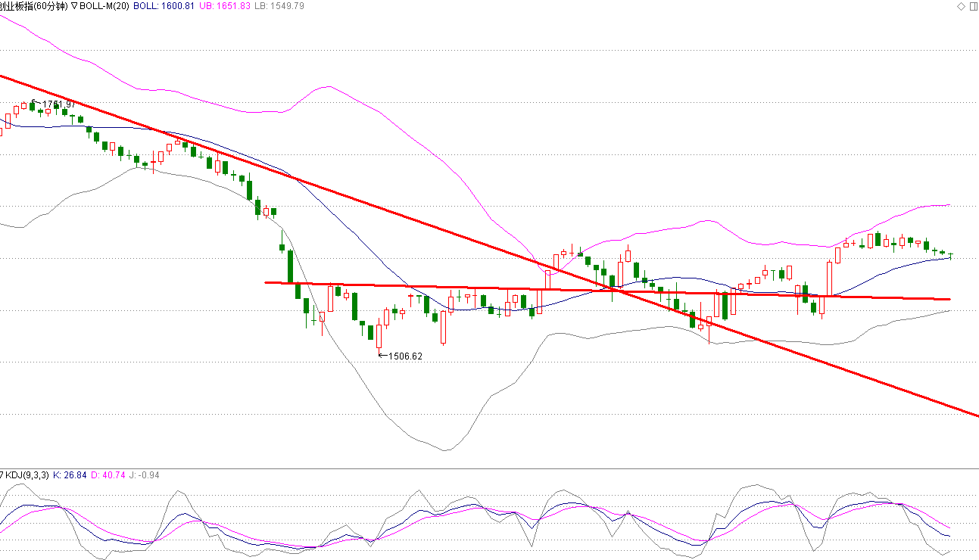Click the J: -0.94 value

coord(145,475)
